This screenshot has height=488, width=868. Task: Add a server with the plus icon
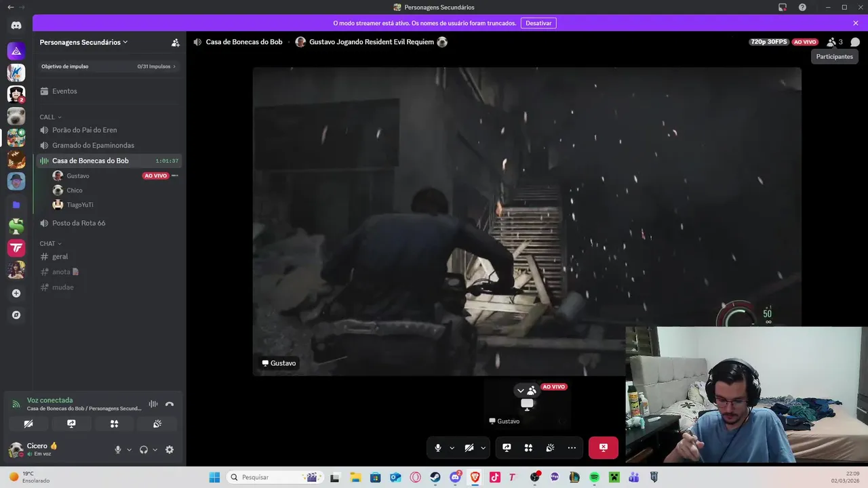pyautogui.click(x=16, y=293)
